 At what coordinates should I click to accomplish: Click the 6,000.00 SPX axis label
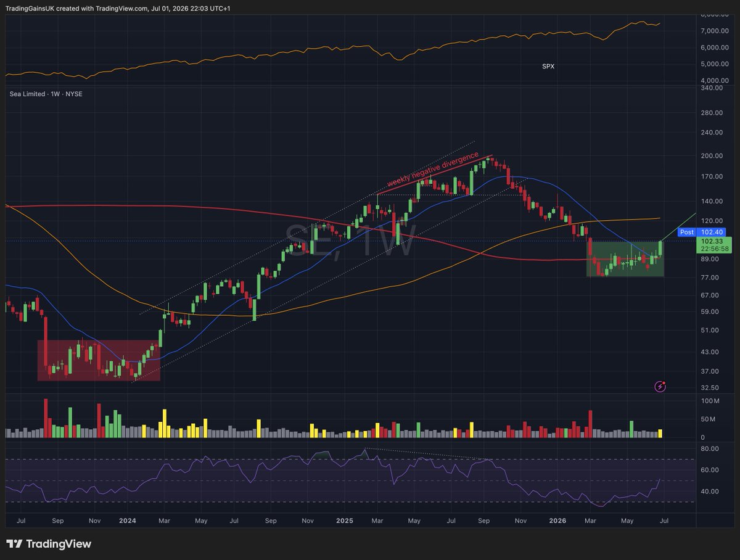pyautogui.click(x=715, y=47)
